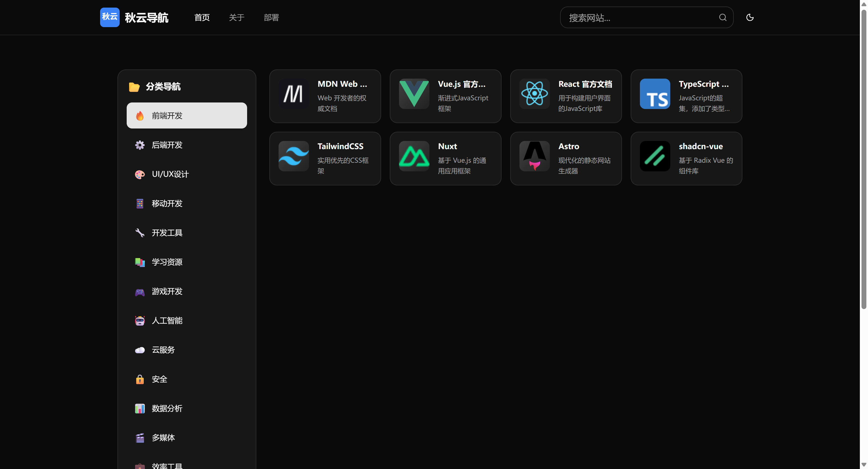Go to 首页 in top navigation

click(x=202, y=18)
